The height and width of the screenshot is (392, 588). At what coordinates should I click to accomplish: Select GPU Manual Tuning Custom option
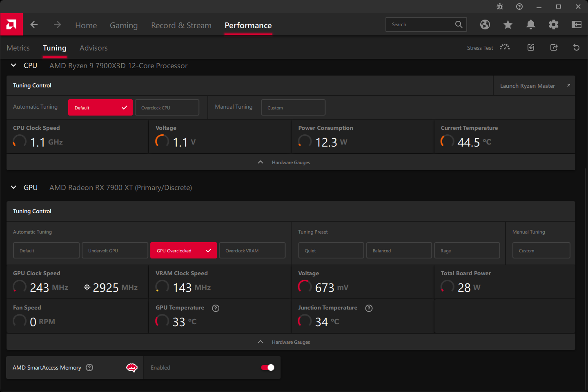[x=541, y=250]
